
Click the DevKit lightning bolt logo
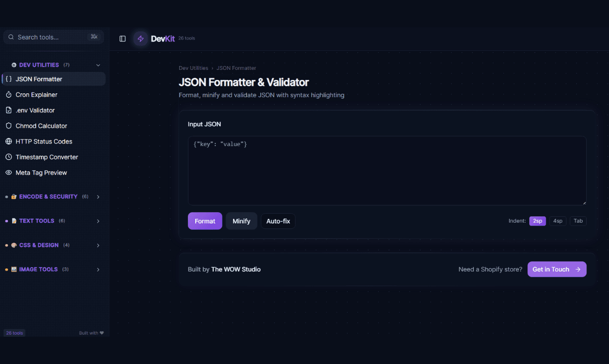pos(140,38)
